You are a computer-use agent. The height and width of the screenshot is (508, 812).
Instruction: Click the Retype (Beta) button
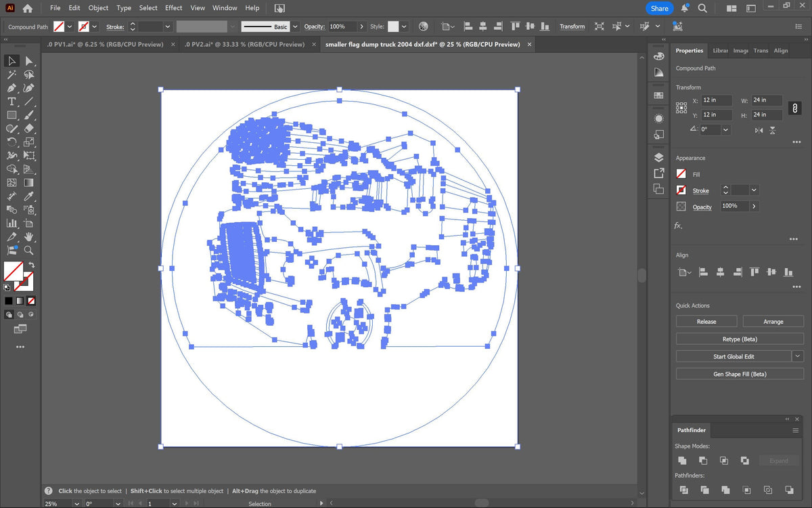click(740, 339)
